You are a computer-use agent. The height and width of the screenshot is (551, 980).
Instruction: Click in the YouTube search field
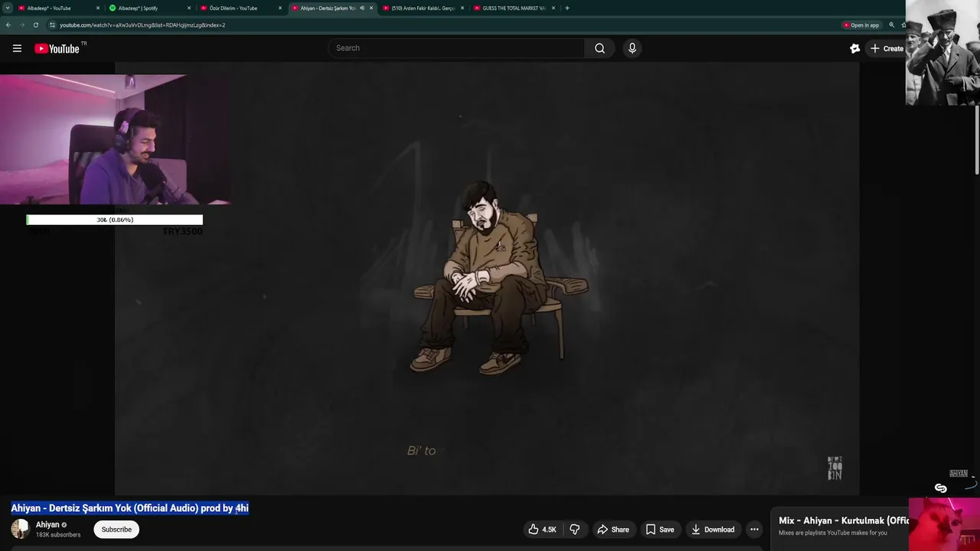[x=456, y=48]
